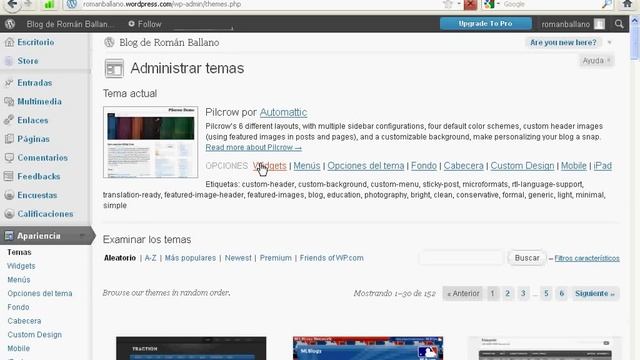Go to Entradas in sidebar

pos(35,83)
